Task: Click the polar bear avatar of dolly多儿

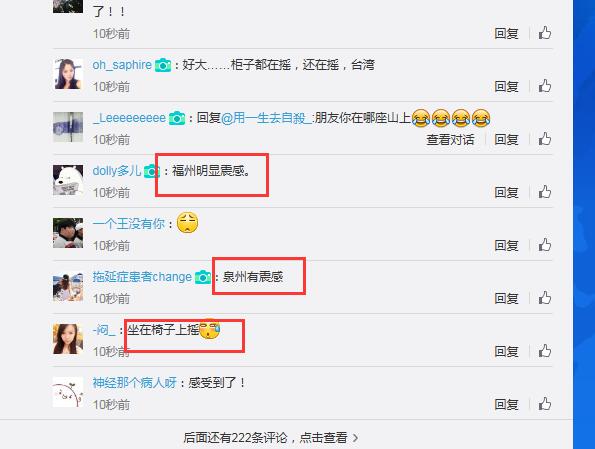Action: click(x=68, y=180)
